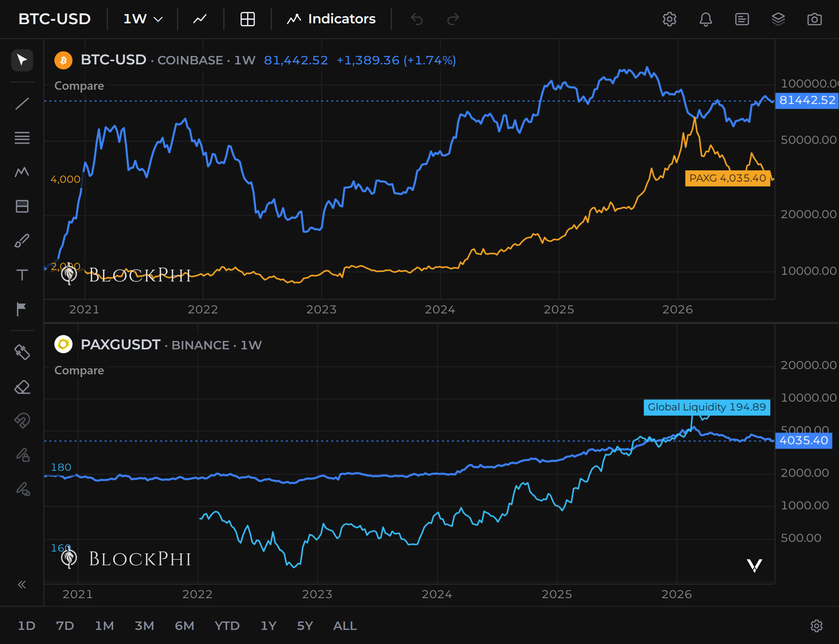Open chart settings gear in top bar
This screenshot has width=839, height=644.
[x=669, y=19]
